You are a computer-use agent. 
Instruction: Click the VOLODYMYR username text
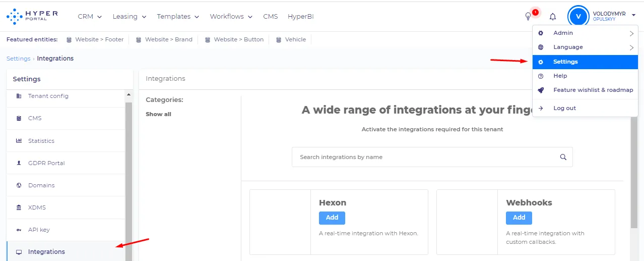pyautogui.click(x=609, y=14)
